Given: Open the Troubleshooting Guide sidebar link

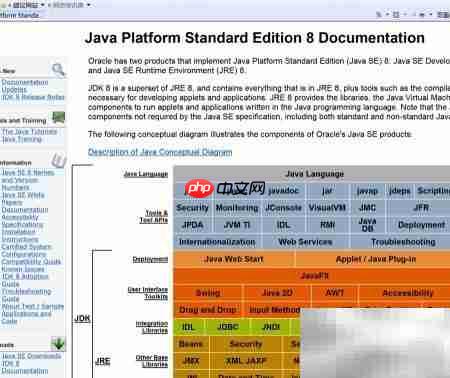Looking at the screenshot, I should click(x=26, y=295).
